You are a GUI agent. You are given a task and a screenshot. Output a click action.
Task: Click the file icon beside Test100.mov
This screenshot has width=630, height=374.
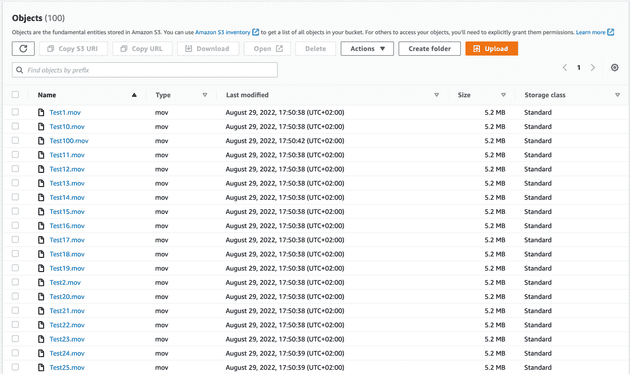point(41,141)
